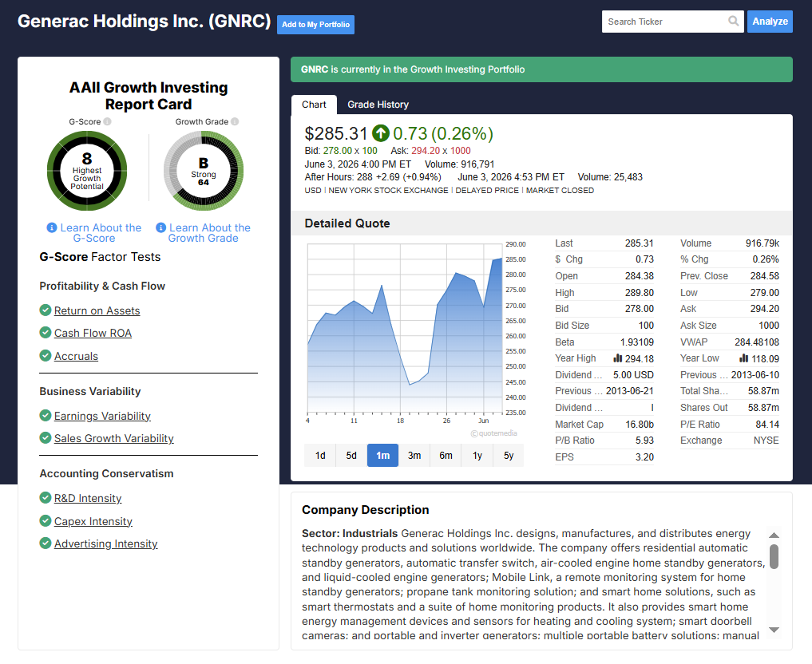
Task: Click Earnings Variability green check icon
Action: pos(46,415)
